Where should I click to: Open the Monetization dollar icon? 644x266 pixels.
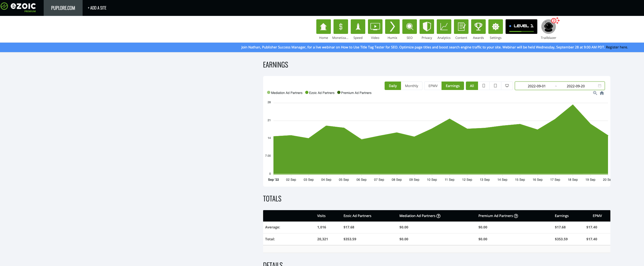[x=341, y=26]
